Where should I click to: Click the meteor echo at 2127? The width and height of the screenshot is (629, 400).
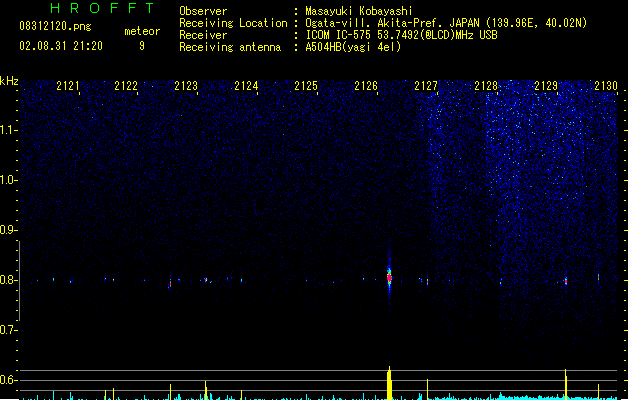pyautogui.click(x=427, y=281)
